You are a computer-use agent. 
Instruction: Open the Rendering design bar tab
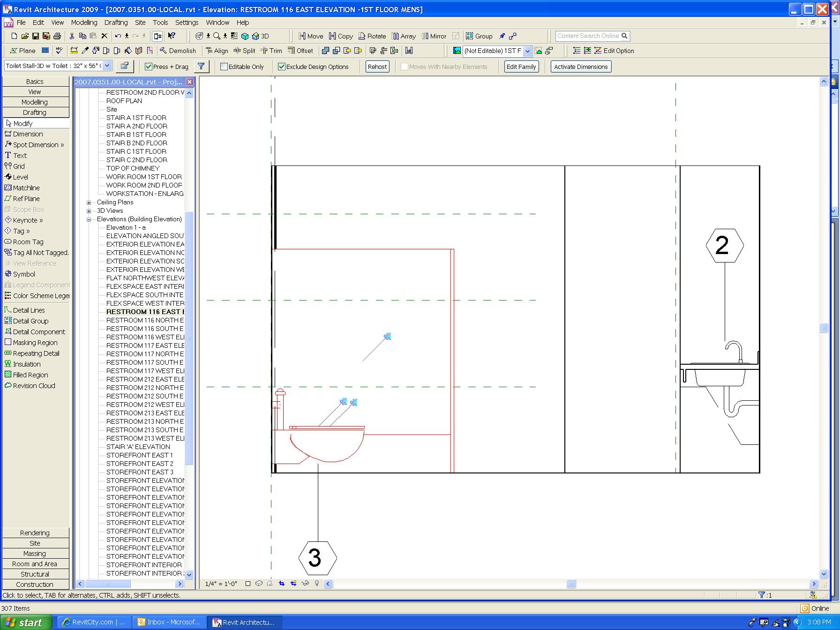[35, 533]
